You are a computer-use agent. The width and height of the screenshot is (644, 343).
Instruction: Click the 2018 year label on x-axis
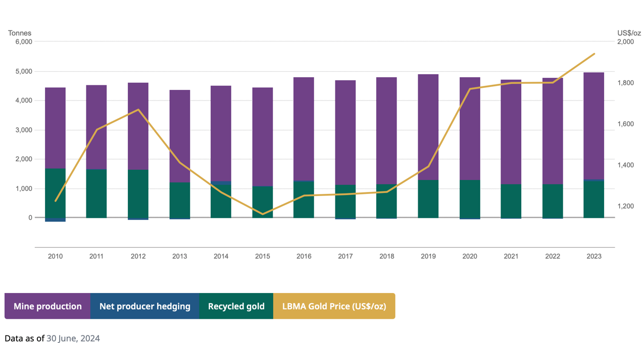coord(386,256)
